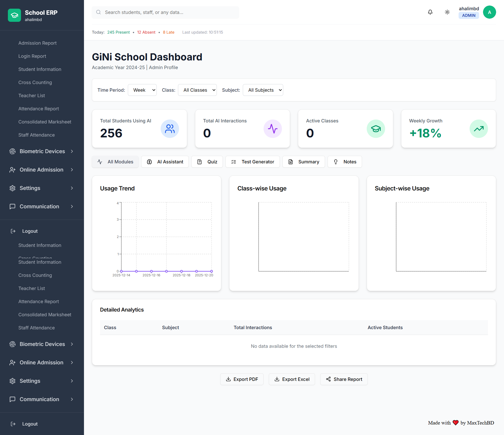Open the Login Report sidebar link
This screenshot has height=435, width=504.
pos(32,56)
